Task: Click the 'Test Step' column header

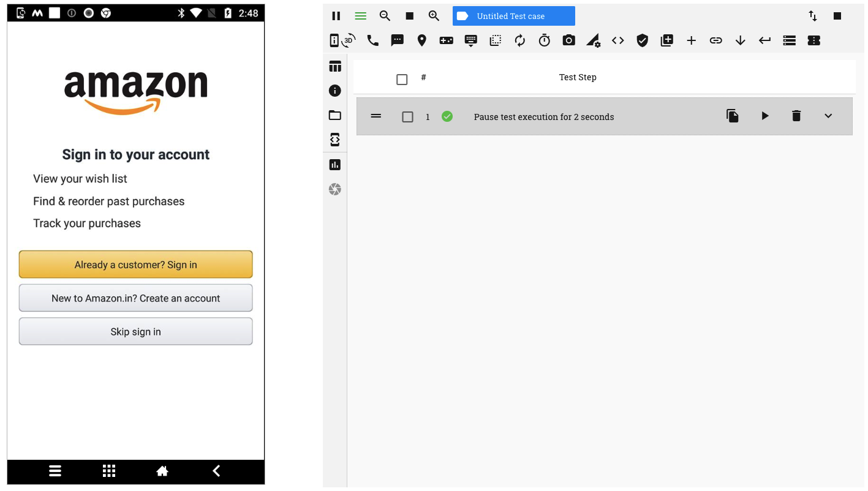Action: click(578, 77)
